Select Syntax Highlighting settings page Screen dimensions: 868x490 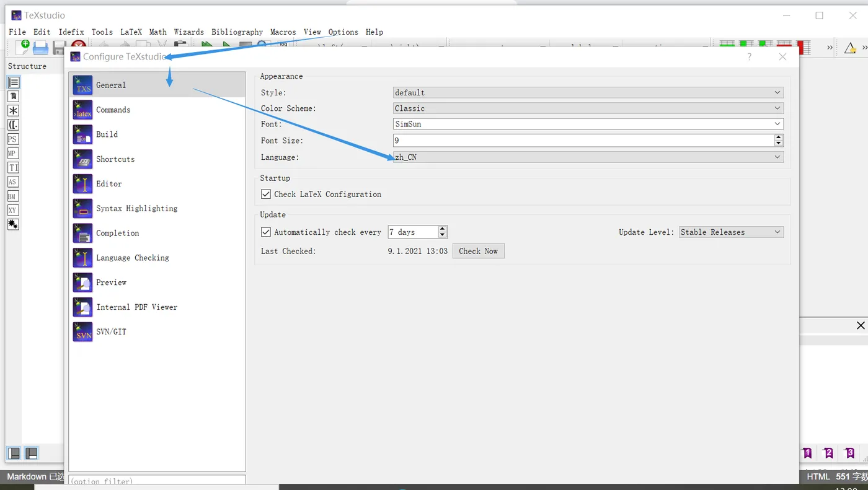click(x=157, y=209)
